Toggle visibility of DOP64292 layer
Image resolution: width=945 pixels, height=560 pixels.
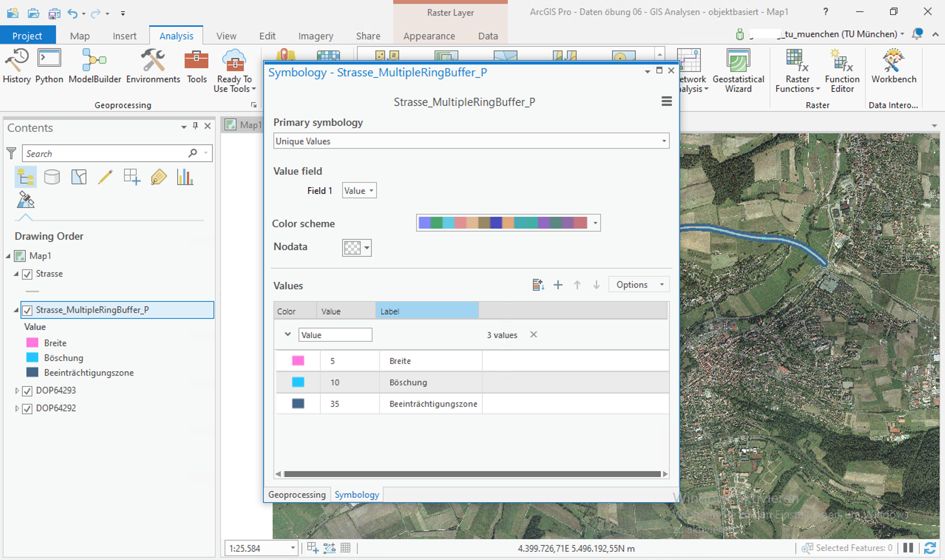tap(27, 409)
